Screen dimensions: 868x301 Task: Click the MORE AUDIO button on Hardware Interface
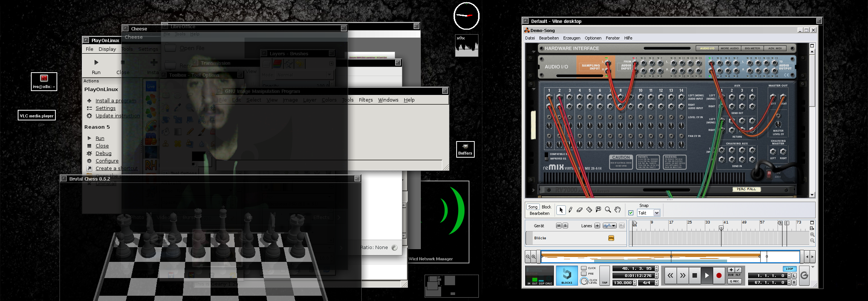pyautogui.click(x=730, y=48)
